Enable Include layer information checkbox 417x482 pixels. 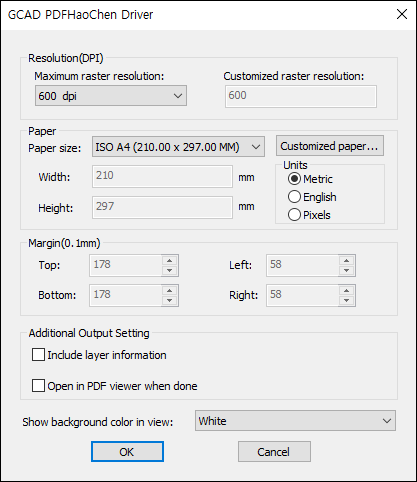pos(38,355)
